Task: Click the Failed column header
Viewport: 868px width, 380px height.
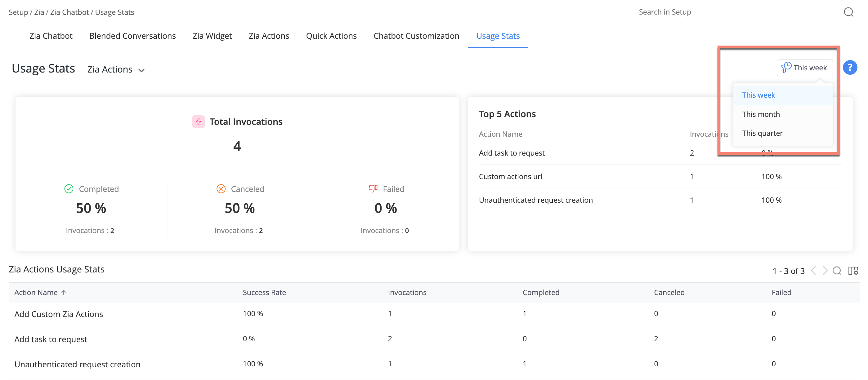Action: [x=781, y=293]
